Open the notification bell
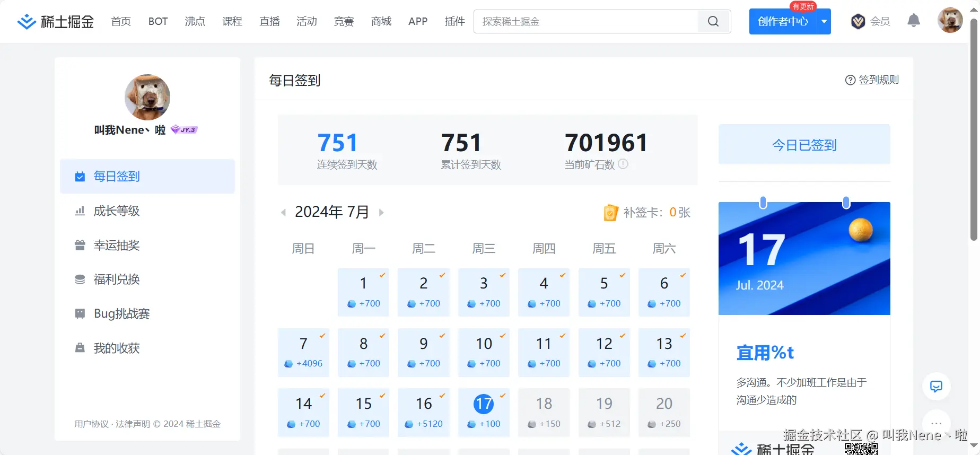 (913, 21)
